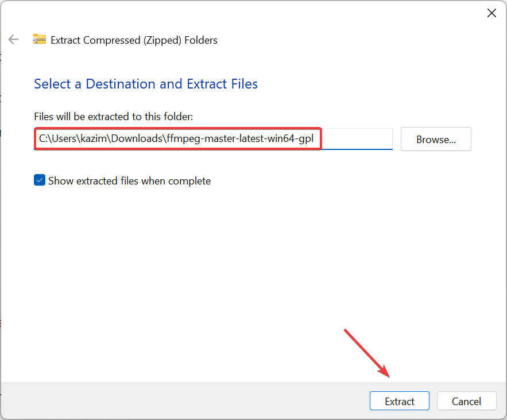Close the extraction dialog with the X
Image resolution: width=507 pixels, height=420 pixels.
click(x=491, y=13)
